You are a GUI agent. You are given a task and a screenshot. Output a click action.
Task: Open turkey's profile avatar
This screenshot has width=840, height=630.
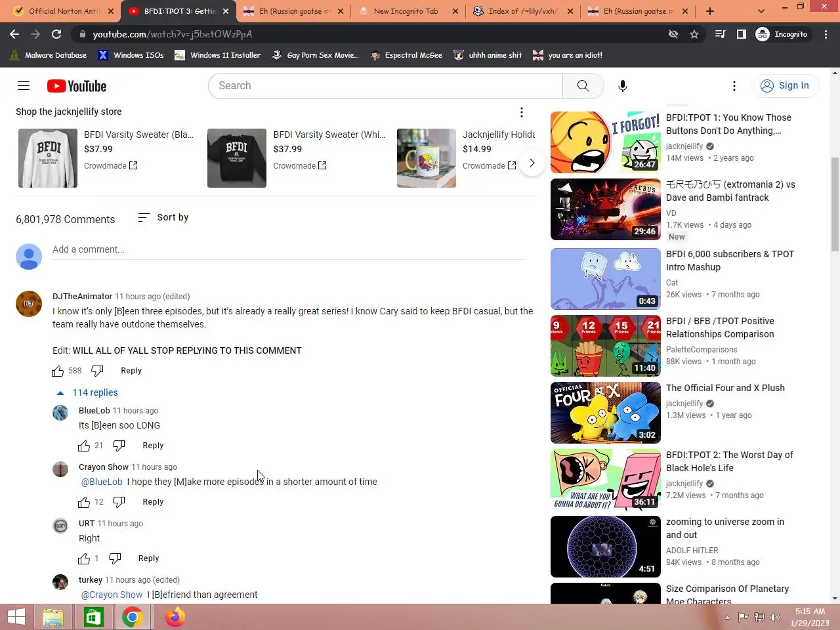click(x=60, y=582)
